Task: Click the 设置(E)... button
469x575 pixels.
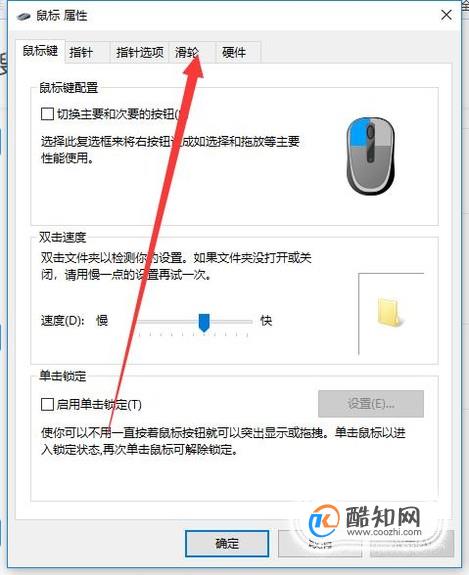Action: pyautogui.click(x=371, y=404)
